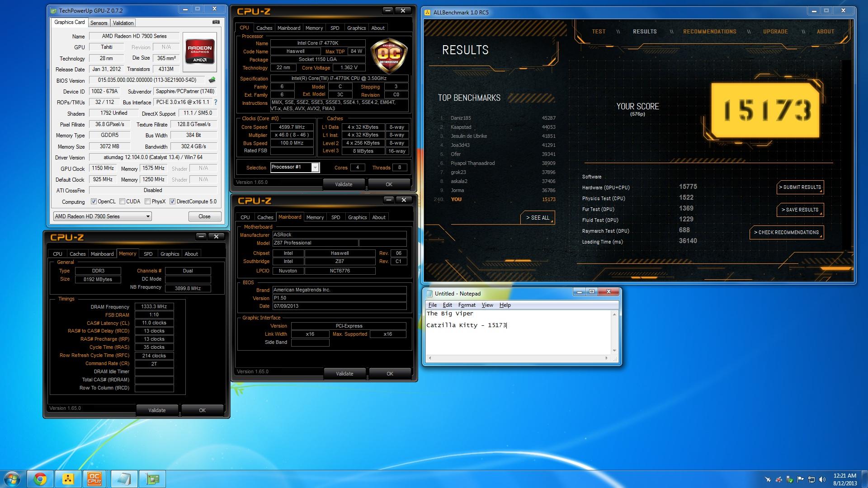This screenshot has width=868, height=488.
Task: Click Validate in the Mainboard CPU-Z window
Action: tap(344, 374)
